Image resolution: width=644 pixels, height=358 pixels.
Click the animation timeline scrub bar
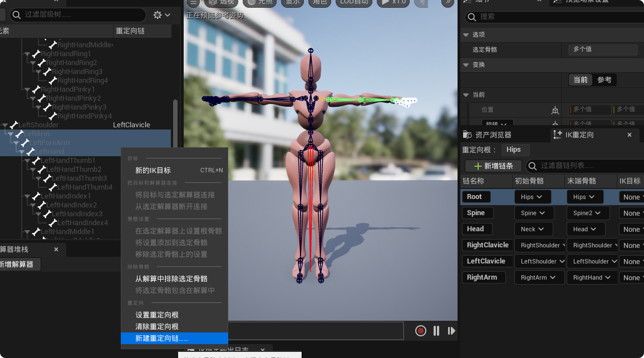[316, 331]
